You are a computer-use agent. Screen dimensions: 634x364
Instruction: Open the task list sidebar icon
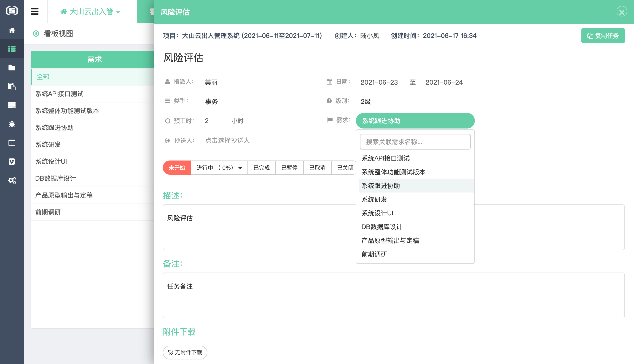[12, 49]
